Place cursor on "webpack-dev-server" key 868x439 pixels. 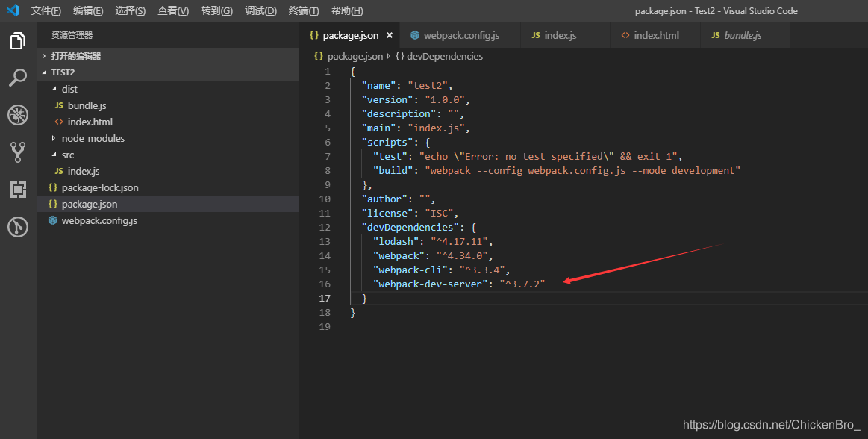pyautogui.click(x=431, y=284)
